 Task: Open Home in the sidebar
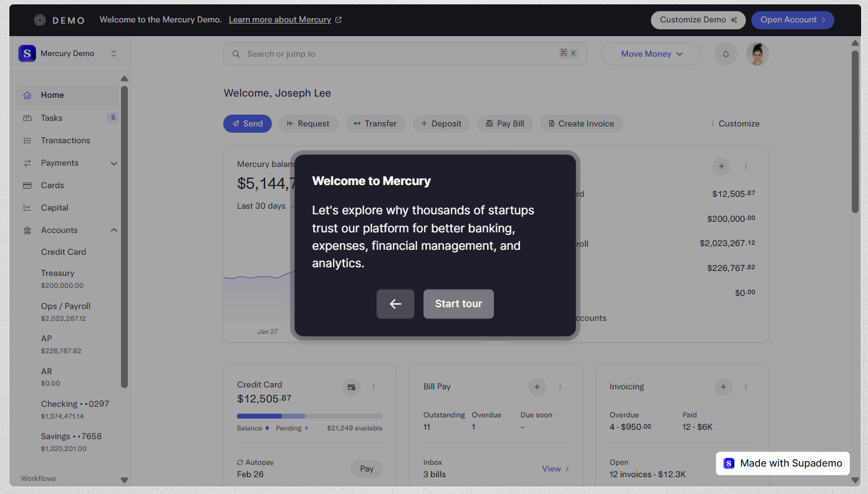tap(67, 95)
